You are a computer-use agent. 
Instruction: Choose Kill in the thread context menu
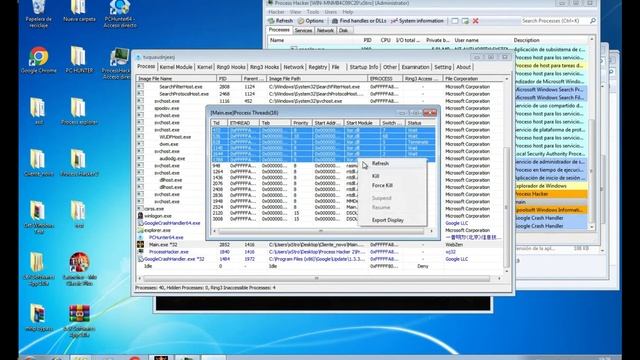(376, 176)
